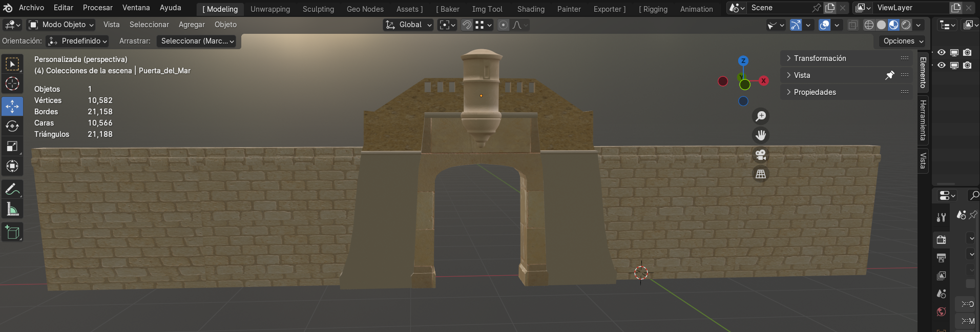This screenshot has width=980, height=332.
Task: Select the Move tool in toolbar
Action: [x=12, y=107]
